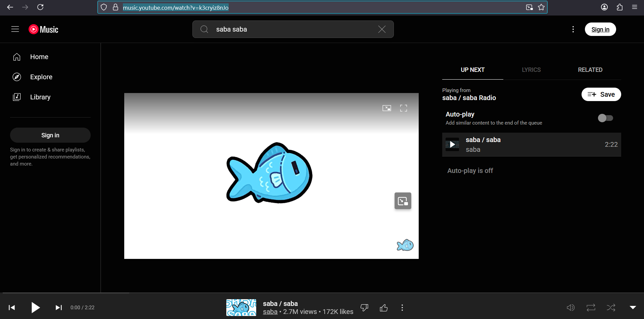Collapse the player page with down arrow
This screenshot has height=319, width=644.
(633, 308)
